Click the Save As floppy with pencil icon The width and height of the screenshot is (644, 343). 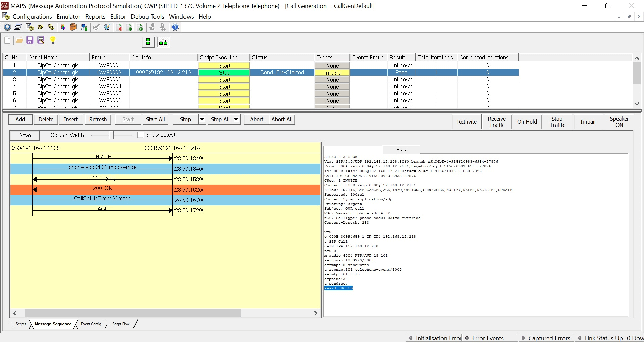(41, 40)
